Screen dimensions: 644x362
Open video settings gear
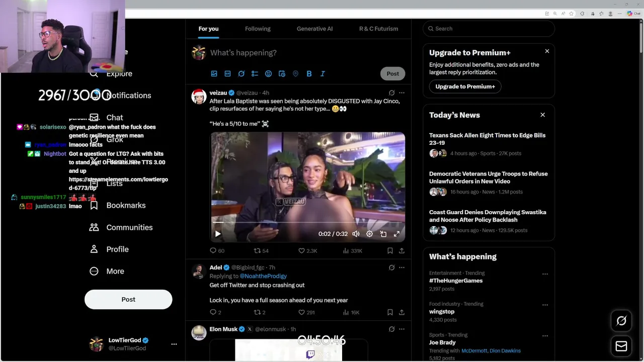(369, 234)
